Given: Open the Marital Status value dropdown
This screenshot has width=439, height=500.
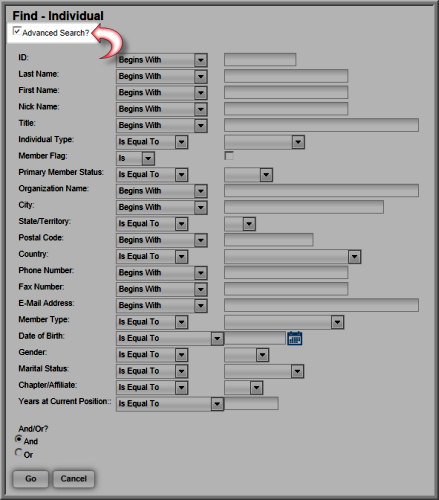Looking at the screenshot, I should pos(264,371).
